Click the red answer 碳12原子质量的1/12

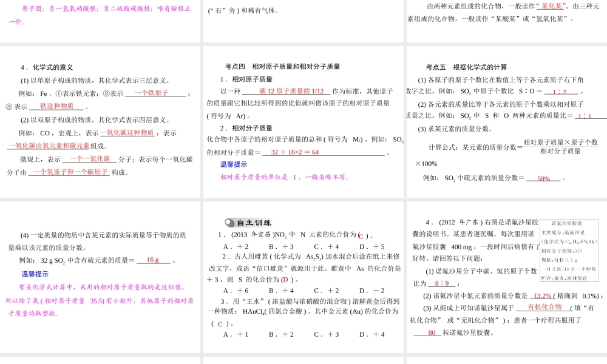click(291, 91)
